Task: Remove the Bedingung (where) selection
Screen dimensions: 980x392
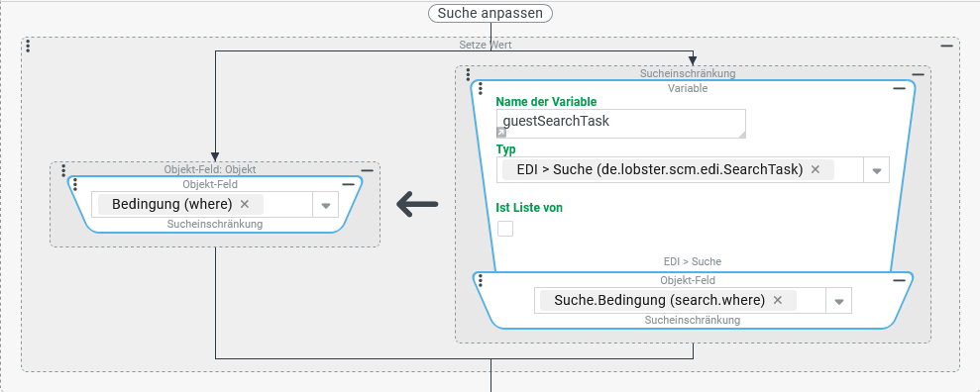Action: click(245, 204)
